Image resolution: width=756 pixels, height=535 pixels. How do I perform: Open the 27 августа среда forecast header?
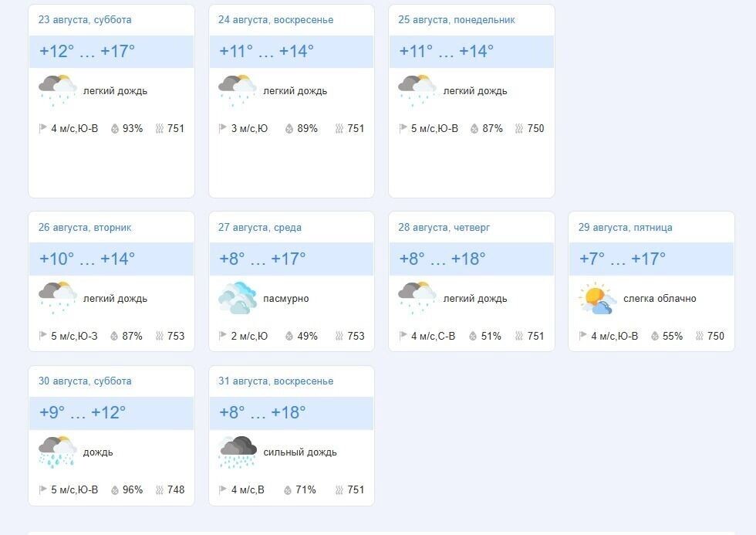pos(259,227)
